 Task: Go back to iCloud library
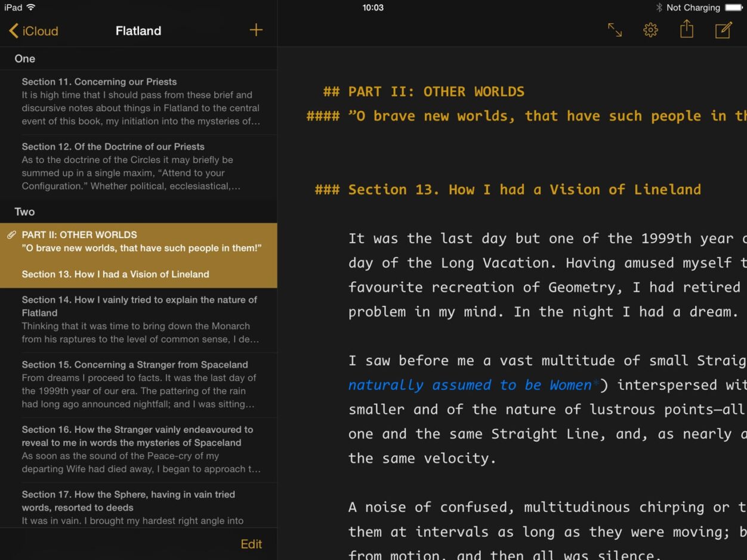tap(33, 31)
